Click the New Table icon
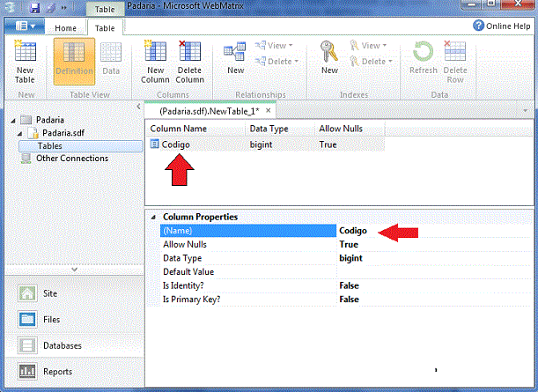 [x=25, y=60]
